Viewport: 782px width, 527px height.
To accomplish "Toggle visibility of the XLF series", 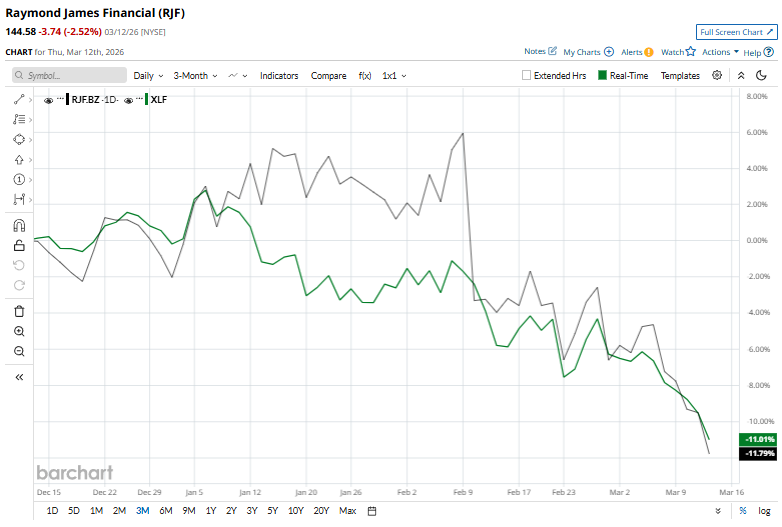I will 130,99.
